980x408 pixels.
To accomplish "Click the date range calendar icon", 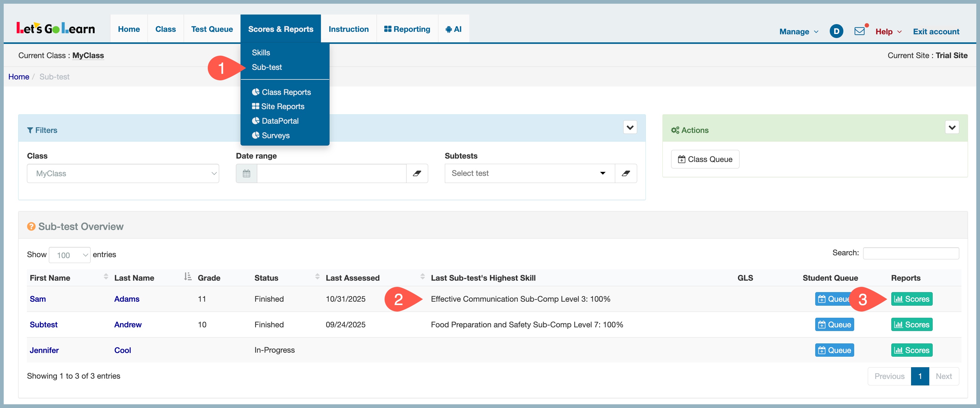I will click(246, 173).
